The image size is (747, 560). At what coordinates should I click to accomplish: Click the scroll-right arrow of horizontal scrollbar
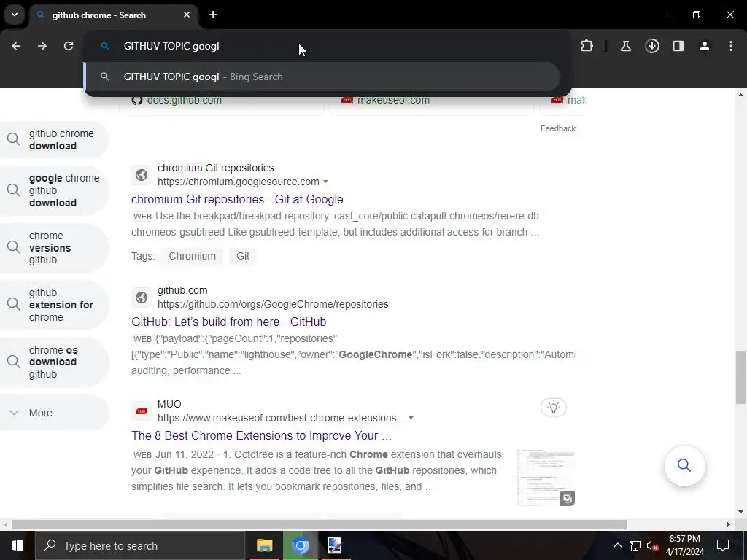729,524
